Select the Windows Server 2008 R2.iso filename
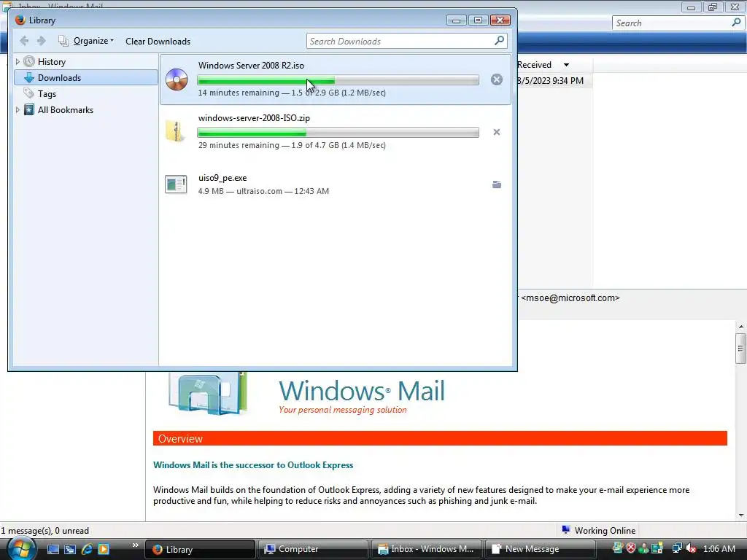 251,66
